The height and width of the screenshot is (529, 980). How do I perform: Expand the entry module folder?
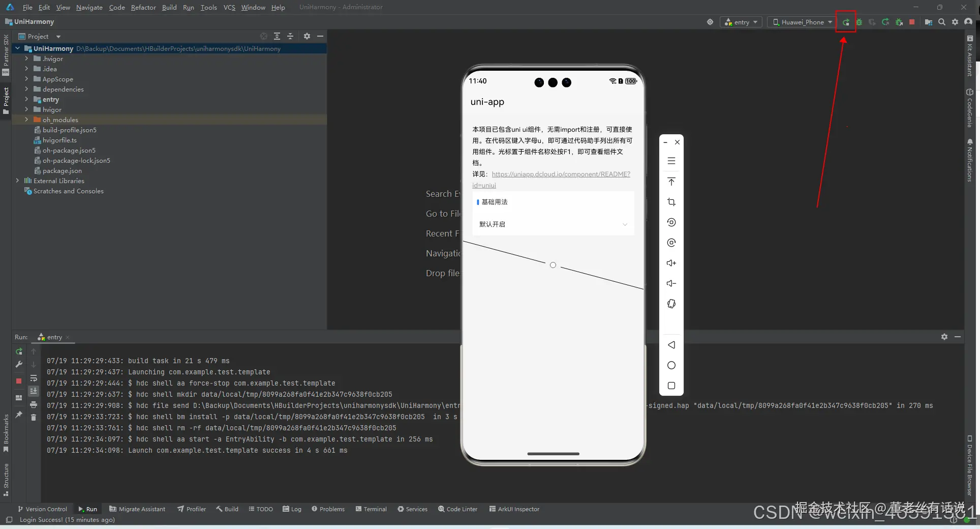tap(26, 99)
